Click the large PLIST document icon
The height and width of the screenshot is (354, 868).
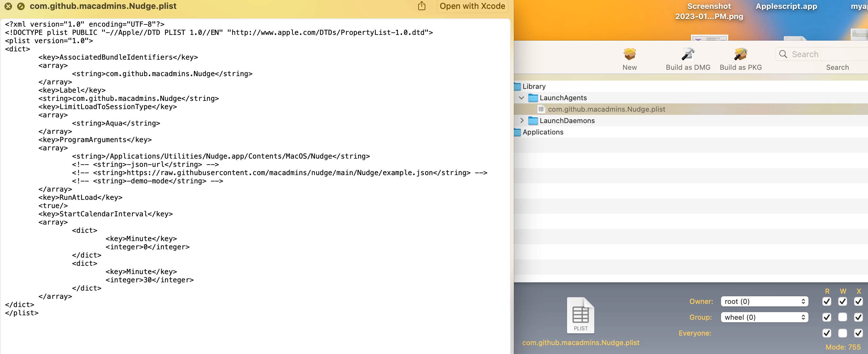pos(580,315)
